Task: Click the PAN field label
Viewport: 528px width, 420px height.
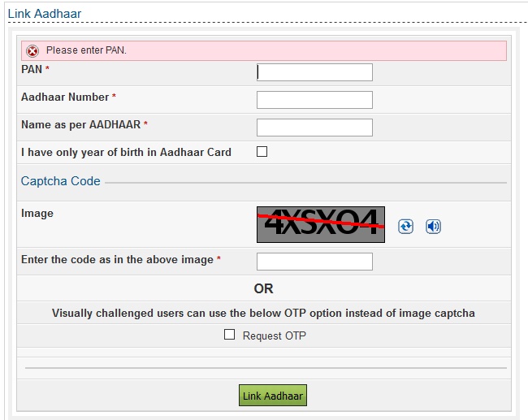Action: 32,70
